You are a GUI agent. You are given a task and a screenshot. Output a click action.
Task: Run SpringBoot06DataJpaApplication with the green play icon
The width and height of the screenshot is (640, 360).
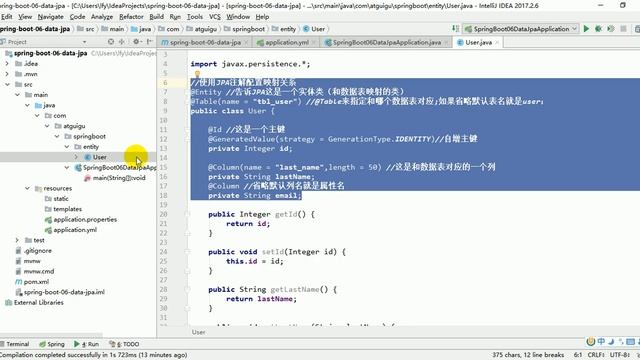586,29
